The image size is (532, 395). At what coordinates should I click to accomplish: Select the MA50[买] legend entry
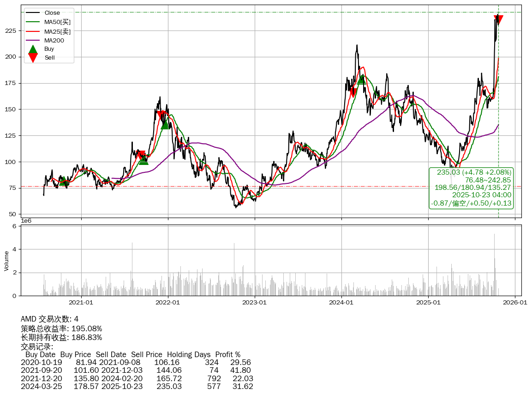pos(57,22)
